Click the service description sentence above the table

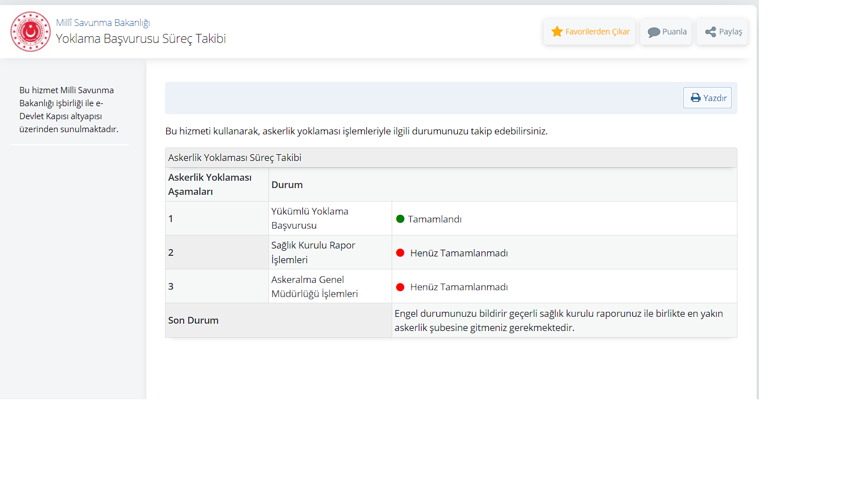356,131
